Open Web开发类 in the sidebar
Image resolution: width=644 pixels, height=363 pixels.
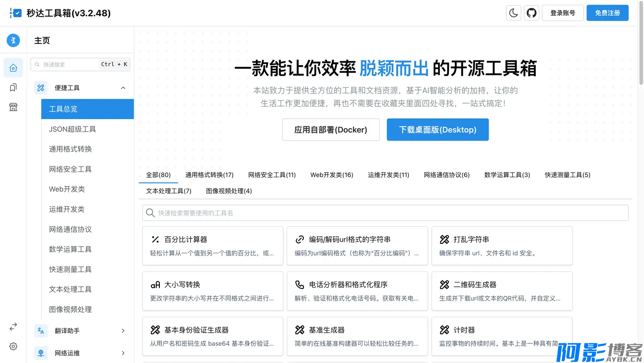click(88, 189)
